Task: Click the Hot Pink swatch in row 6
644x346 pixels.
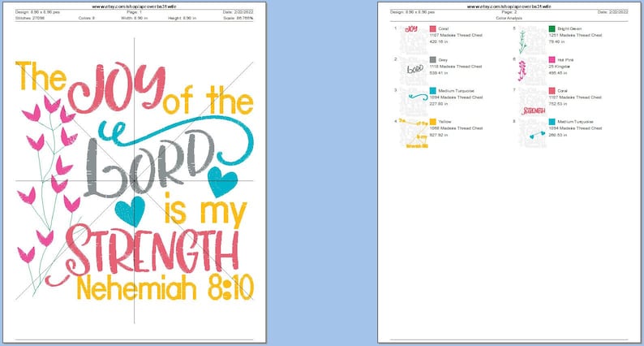Action: (x=552, y=59)
